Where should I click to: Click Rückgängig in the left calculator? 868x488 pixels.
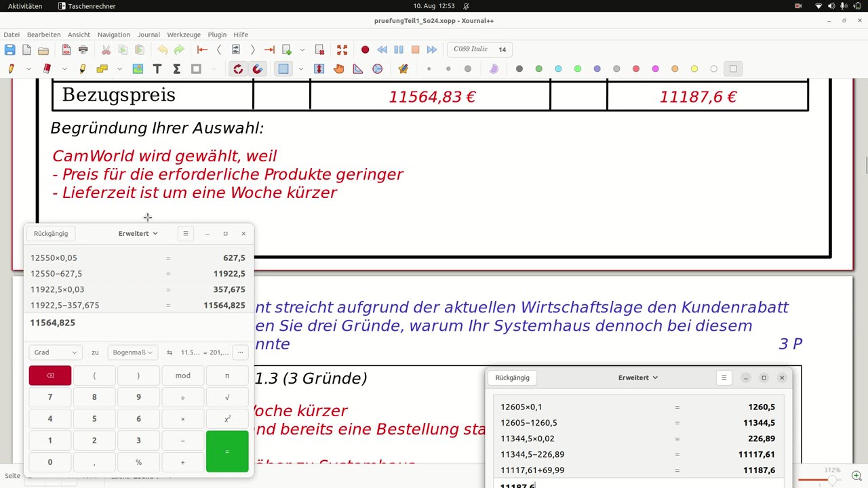click(x=51, y=233)
